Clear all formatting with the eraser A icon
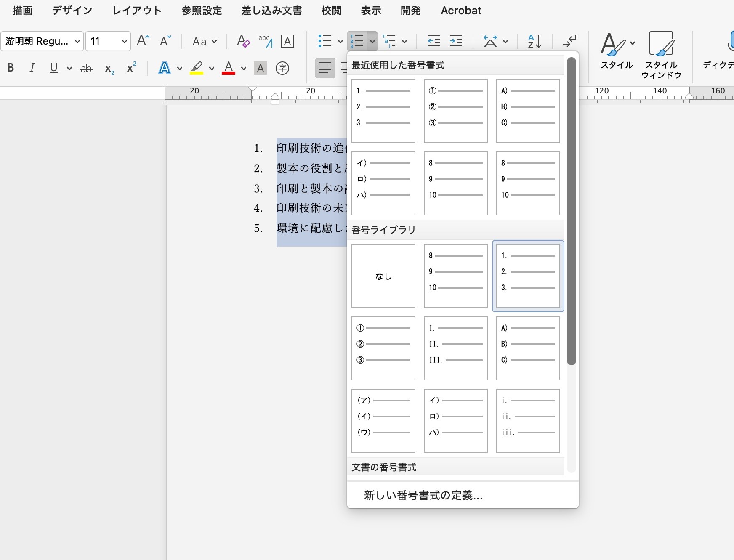 pyautogui.click(x=243, y=41)
